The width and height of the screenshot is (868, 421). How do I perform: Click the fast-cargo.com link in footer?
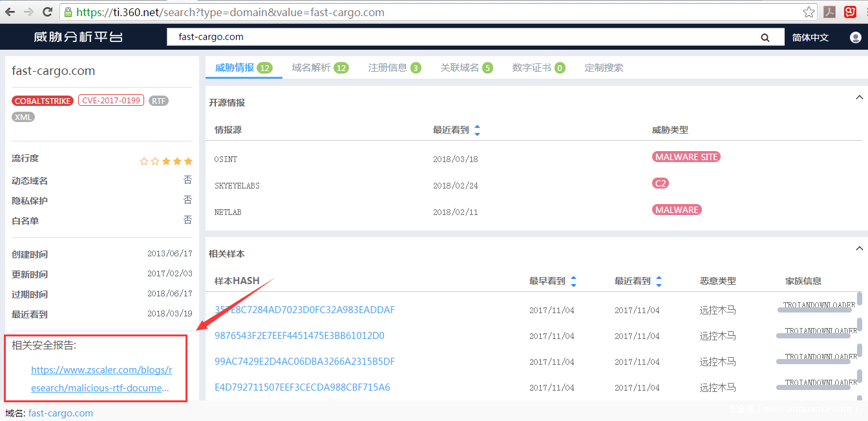61,413
